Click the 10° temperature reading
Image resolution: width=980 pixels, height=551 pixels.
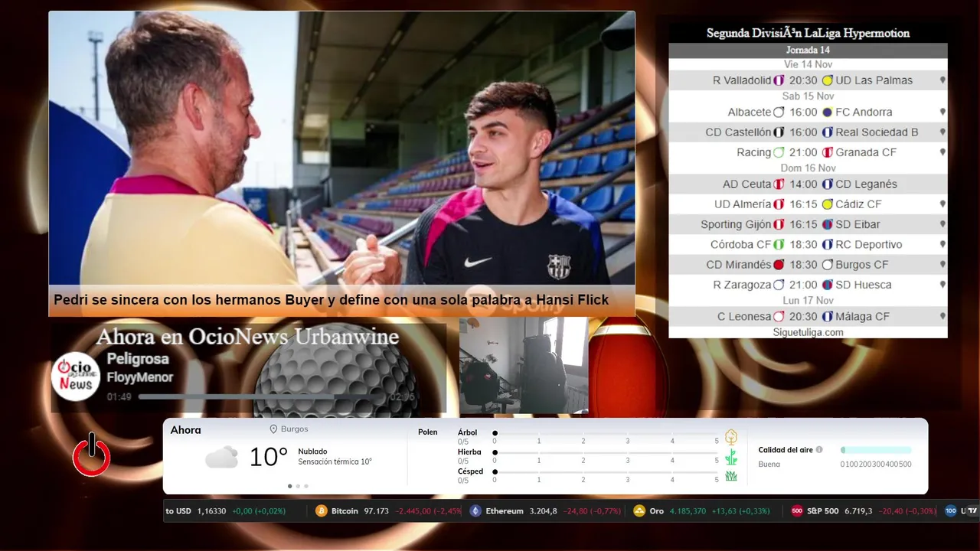click(x=269, y=458)
